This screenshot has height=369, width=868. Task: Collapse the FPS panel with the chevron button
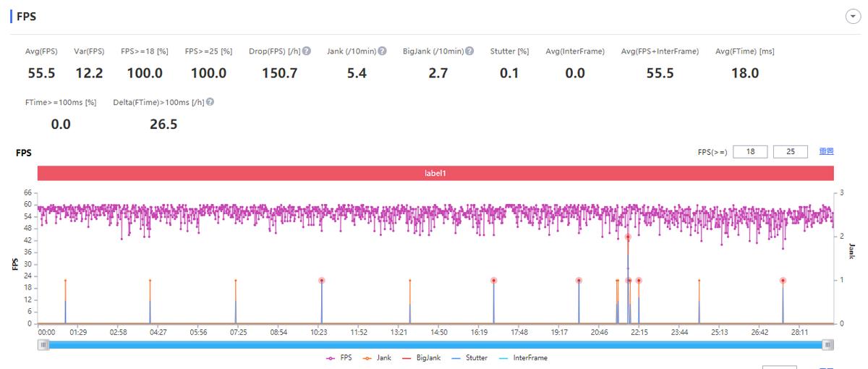(x=853, y=17)
